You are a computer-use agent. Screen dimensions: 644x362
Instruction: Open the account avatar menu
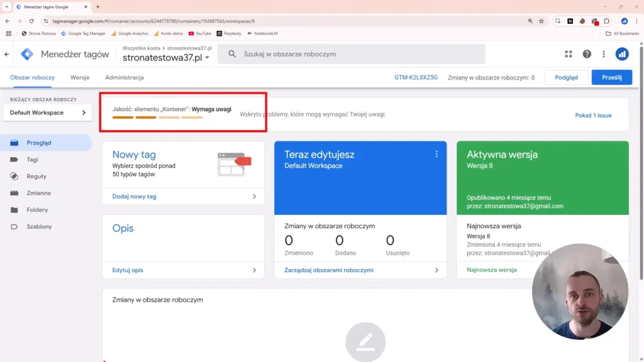click(622, 54)
